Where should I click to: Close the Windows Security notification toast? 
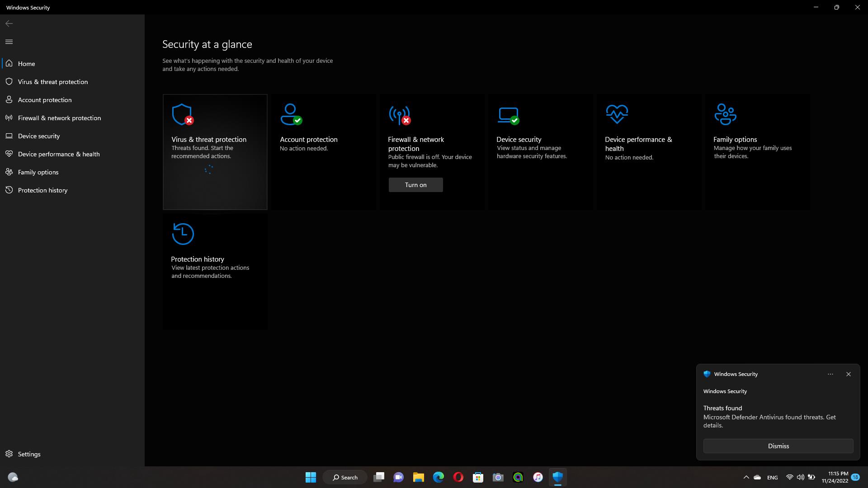coord(848,374)
